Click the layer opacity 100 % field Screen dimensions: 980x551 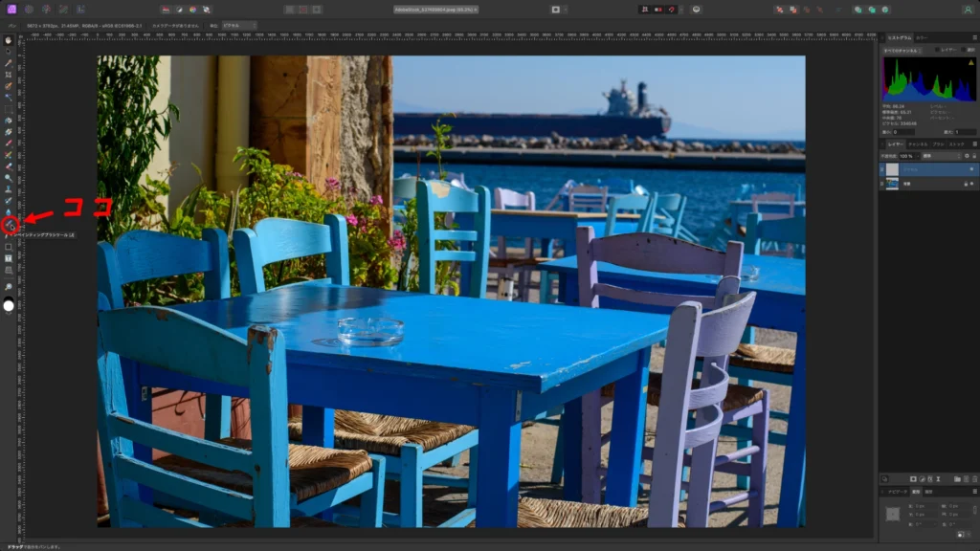(906, 155)
